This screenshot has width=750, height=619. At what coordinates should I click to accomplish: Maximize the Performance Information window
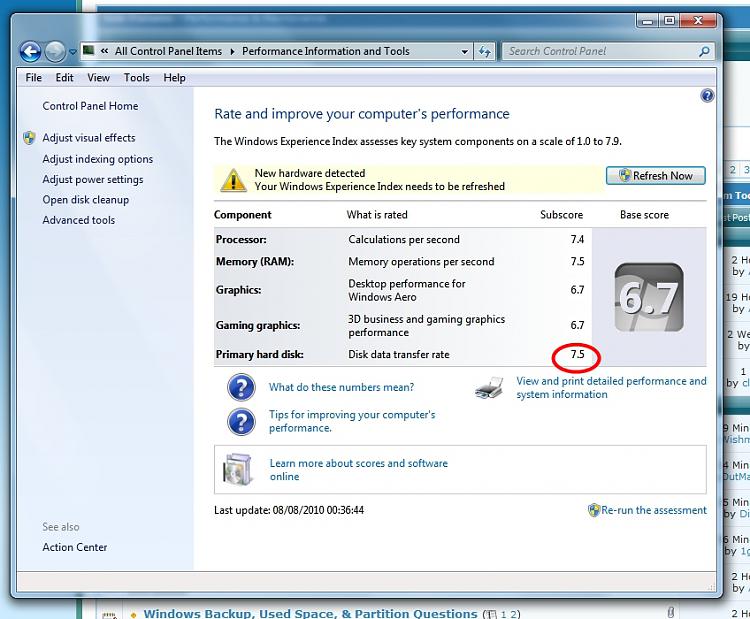[669, 21]
